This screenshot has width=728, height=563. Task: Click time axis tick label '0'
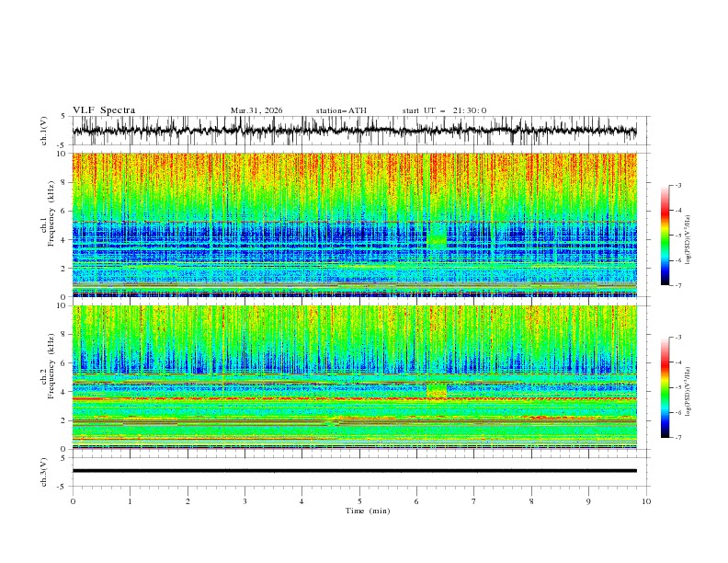pyautogui.click(x=73, y=501)
